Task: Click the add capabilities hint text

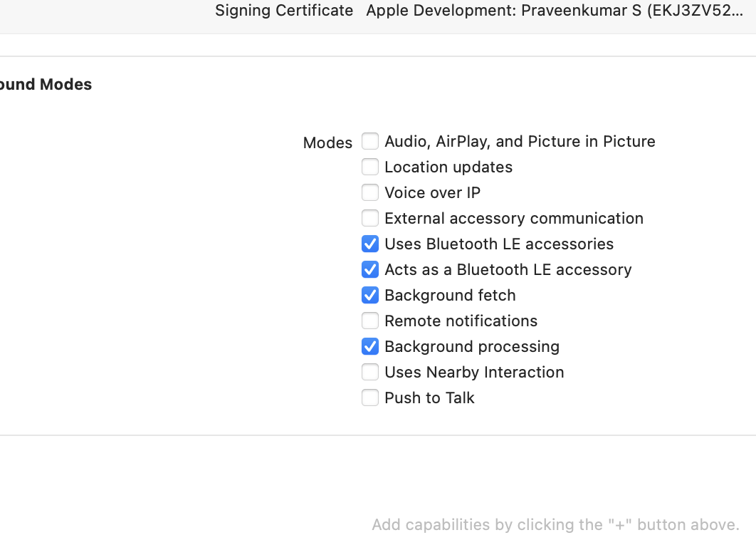Action: coord(555,524)
